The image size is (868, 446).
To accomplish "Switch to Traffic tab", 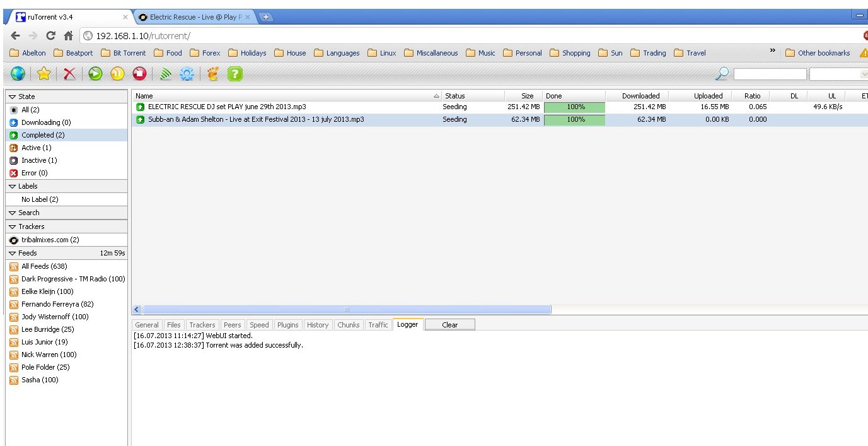I will click(378, 325).
